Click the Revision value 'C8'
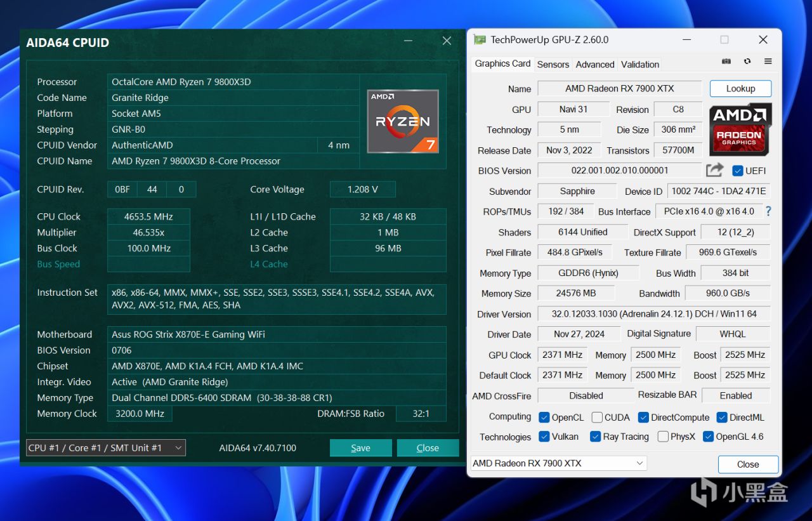The width and height of the screenshot is (812, 521). point(678,109)
